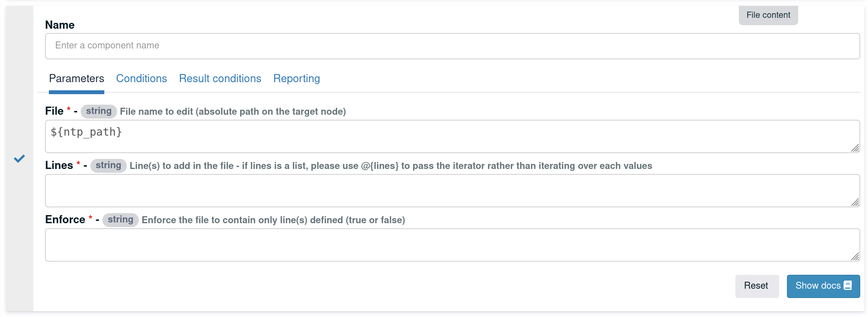Switch to the Parameters tab

click(x=76, y=79)
